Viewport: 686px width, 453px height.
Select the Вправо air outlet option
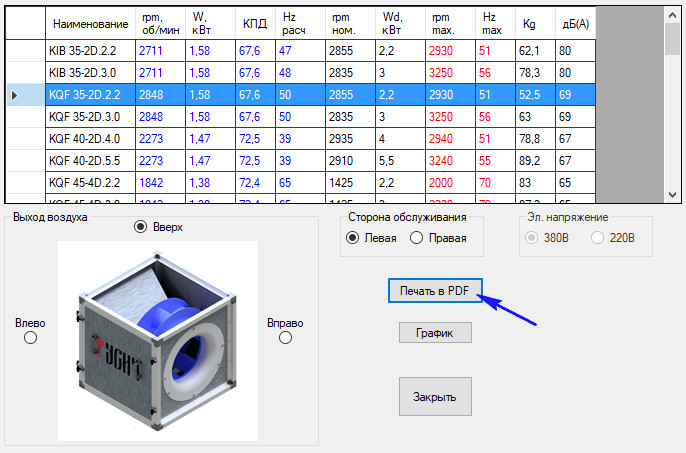click(285, 338)
